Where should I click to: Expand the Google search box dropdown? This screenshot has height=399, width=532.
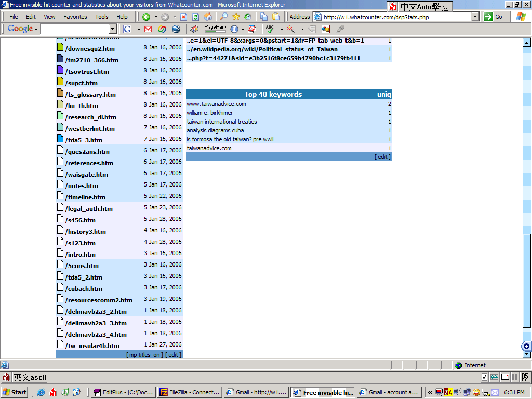[x=113, y=29]
